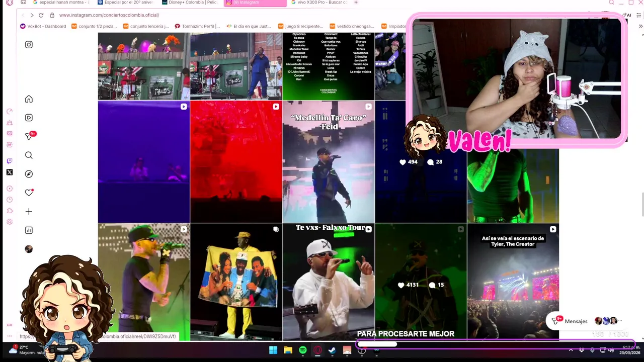Open the 'Te vxs - Falxxo Tour' reel
Screen dimensions: 644x362
[329, 282]
